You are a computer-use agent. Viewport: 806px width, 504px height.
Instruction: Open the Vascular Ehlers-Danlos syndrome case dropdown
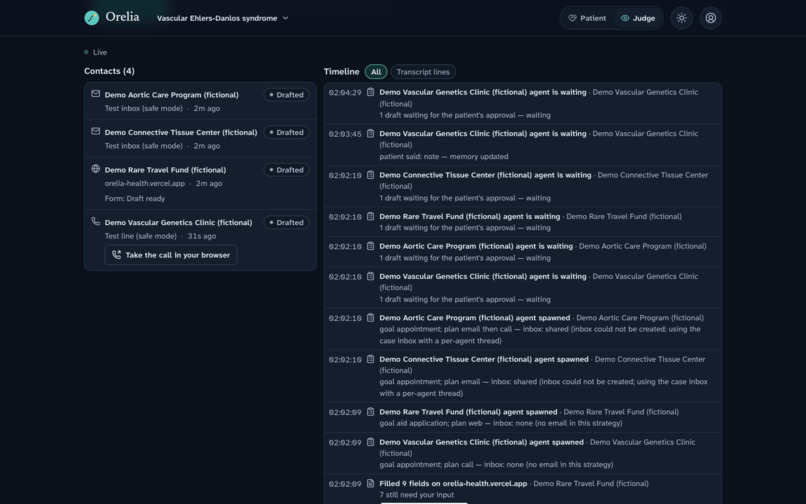(x=223, y=18)
